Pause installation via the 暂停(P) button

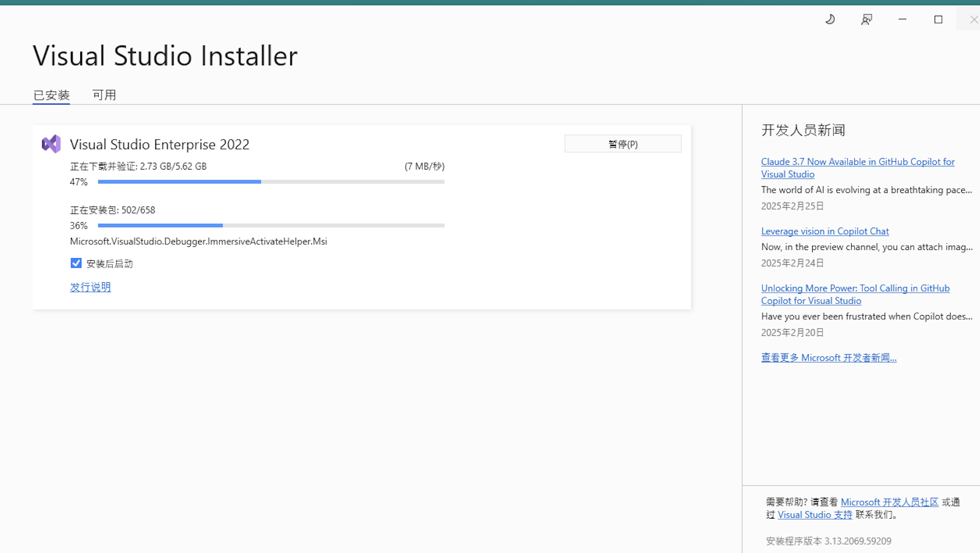point(622,143)
